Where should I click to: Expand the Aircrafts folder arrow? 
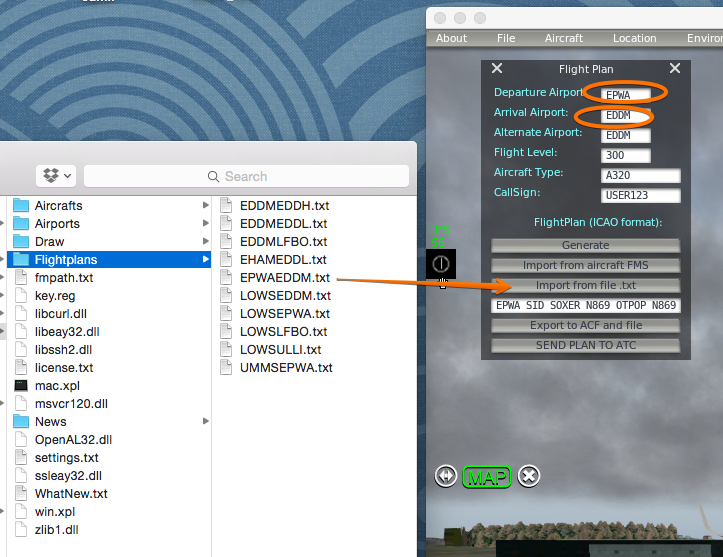[x=206, y=205]
